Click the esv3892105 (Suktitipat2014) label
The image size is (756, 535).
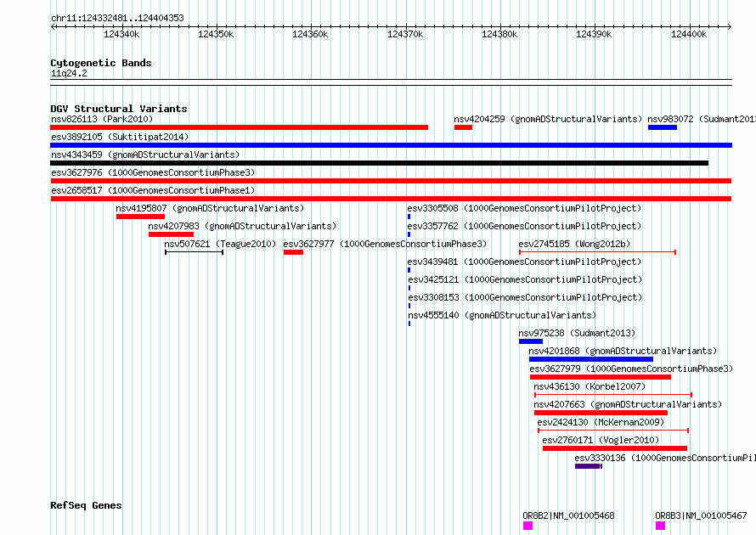pyautogui.click(x=120, y=137)
